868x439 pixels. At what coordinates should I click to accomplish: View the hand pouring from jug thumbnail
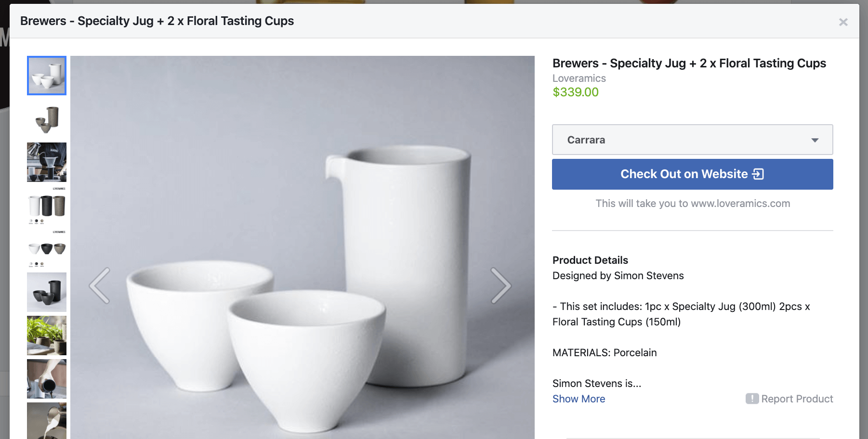(x=47, y=379)
